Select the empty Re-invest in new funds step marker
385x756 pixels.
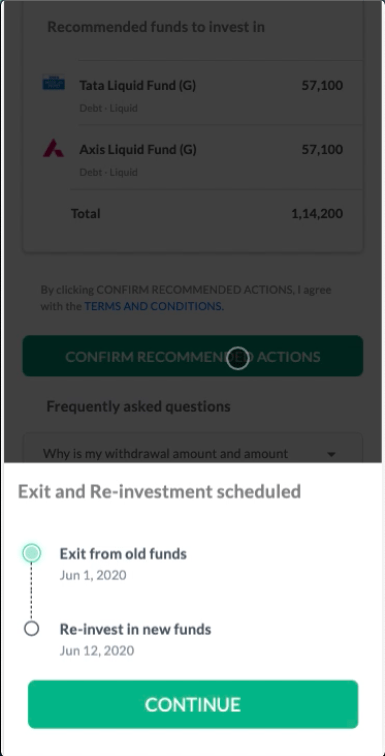[32, 629]
